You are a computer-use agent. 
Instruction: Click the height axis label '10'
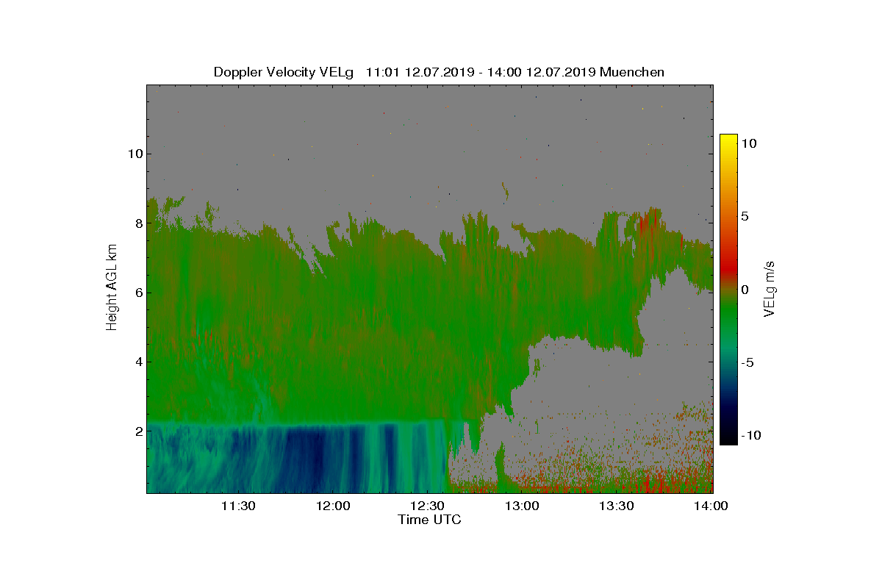[134, 154]
